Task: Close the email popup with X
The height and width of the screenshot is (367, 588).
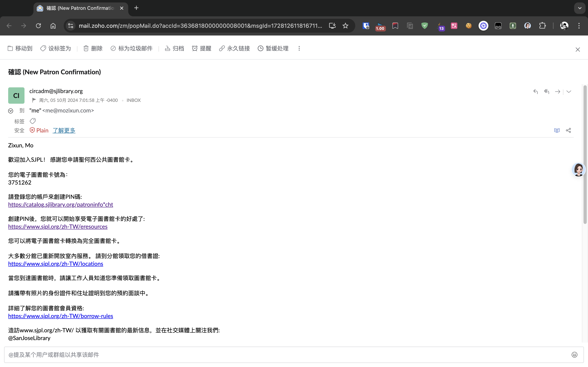Action: [578, 50]
